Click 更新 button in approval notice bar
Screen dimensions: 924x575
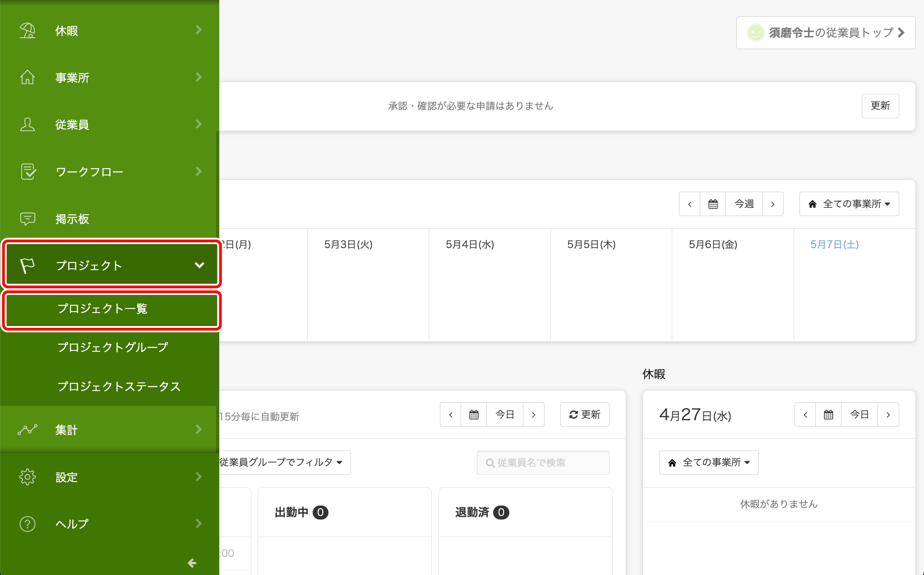(880, 106)
